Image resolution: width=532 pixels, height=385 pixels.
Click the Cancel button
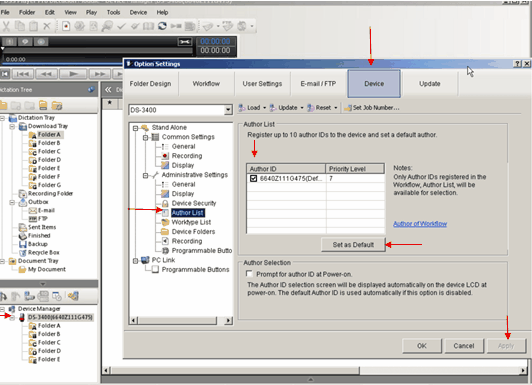tap(464, 346)
